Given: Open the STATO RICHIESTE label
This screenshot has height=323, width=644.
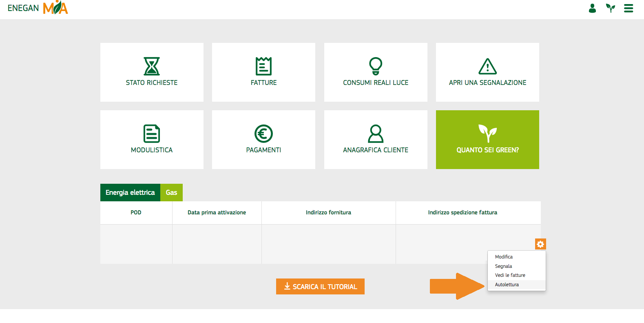Looking at the screenshot, I should pyautogui.click(x=152, y=82).
